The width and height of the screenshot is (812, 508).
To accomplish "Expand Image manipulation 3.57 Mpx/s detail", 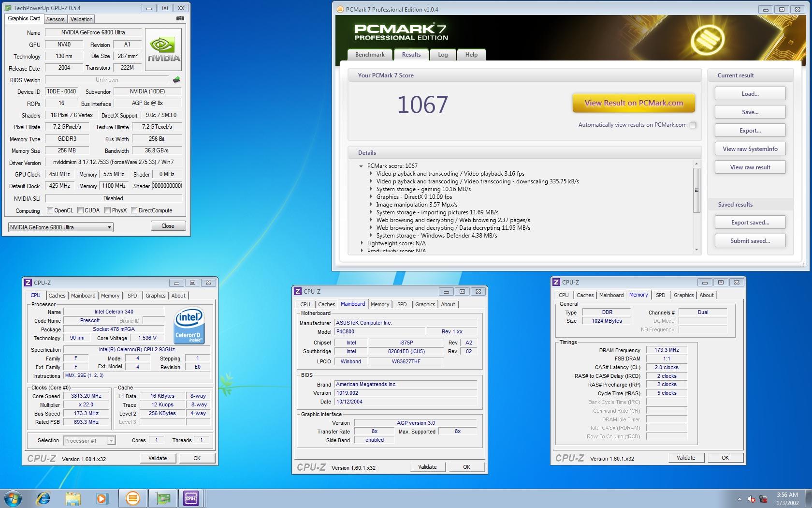I will click(371, 205).
